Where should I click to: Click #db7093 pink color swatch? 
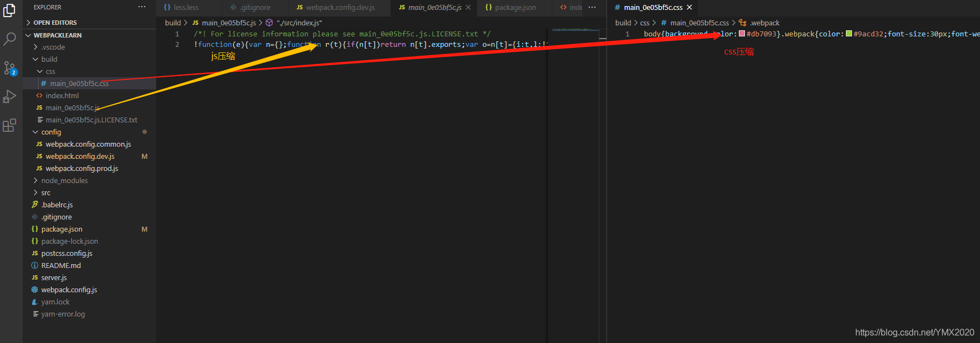[742, 34]
